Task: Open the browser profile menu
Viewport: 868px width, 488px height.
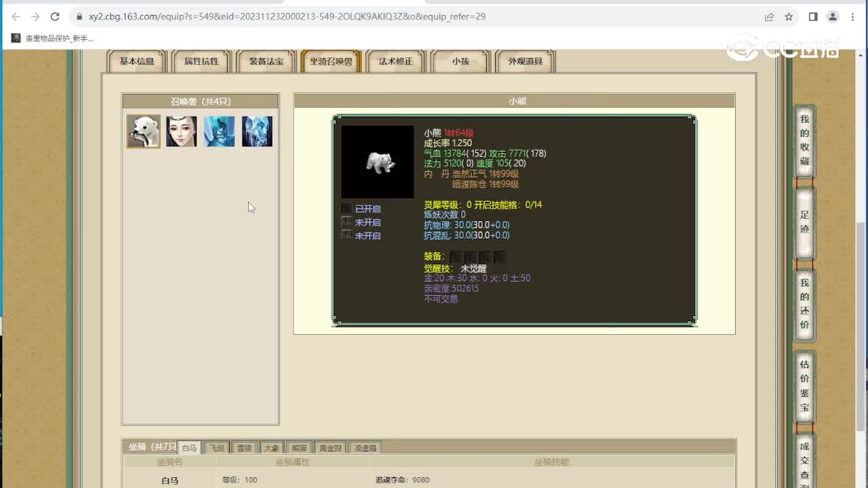Action: click(833, 16)
